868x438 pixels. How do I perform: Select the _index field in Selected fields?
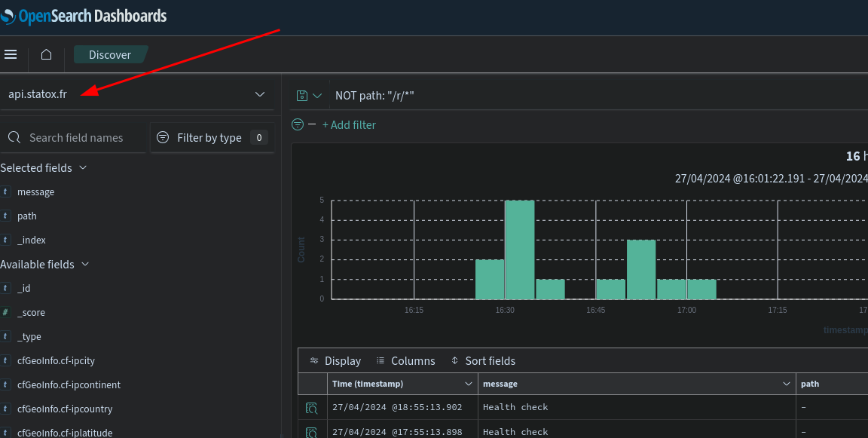[x=32, y=240]
